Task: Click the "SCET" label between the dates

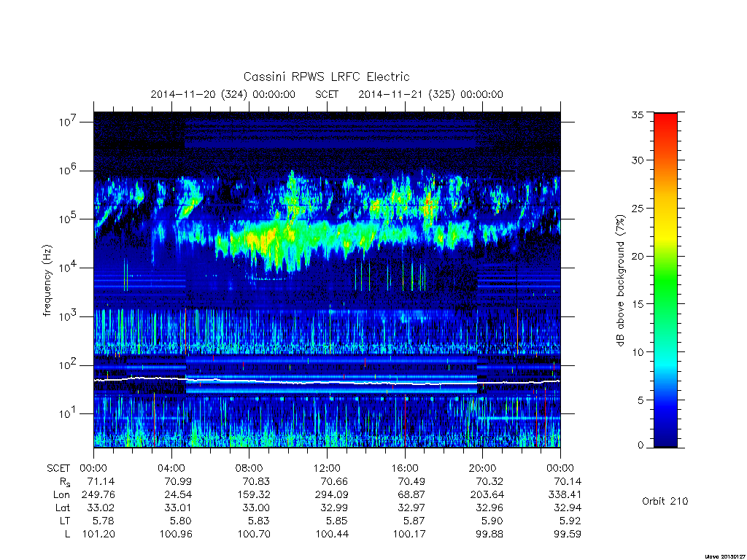Action: pos(327,94)
